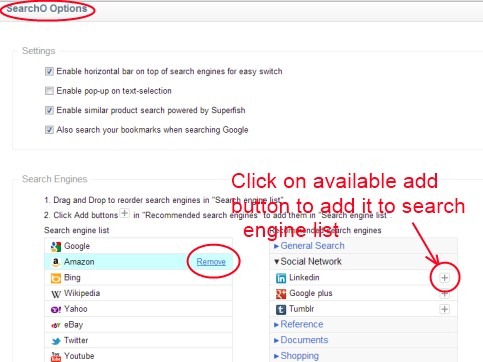The width and height of the screenshot is (483, 362).
Task: Remove Amazon from search engine list
Action: 211,262
